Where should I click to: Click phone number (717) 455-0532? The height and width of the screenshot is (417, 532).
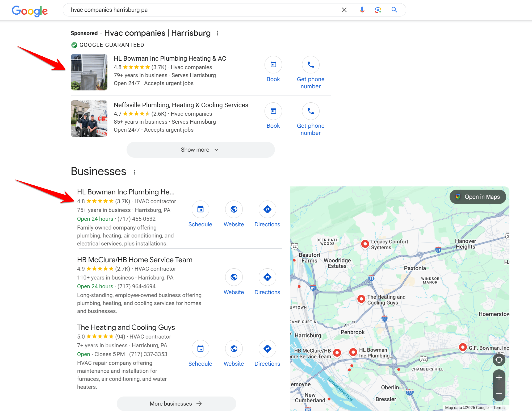click(x=136, y=219)
